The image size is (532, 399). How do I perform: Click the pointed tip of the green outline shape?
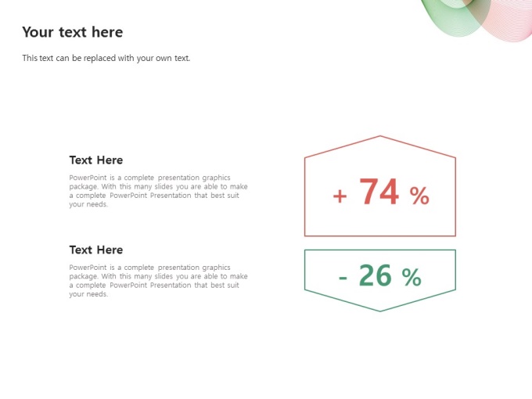click(x=380, y=311)
